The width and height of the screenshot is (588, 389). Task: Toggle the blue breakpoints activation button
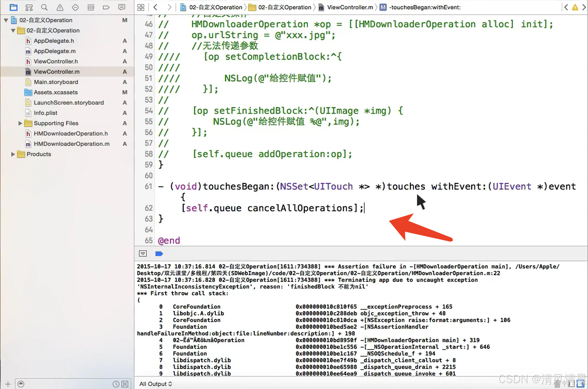tap(159, 254)
